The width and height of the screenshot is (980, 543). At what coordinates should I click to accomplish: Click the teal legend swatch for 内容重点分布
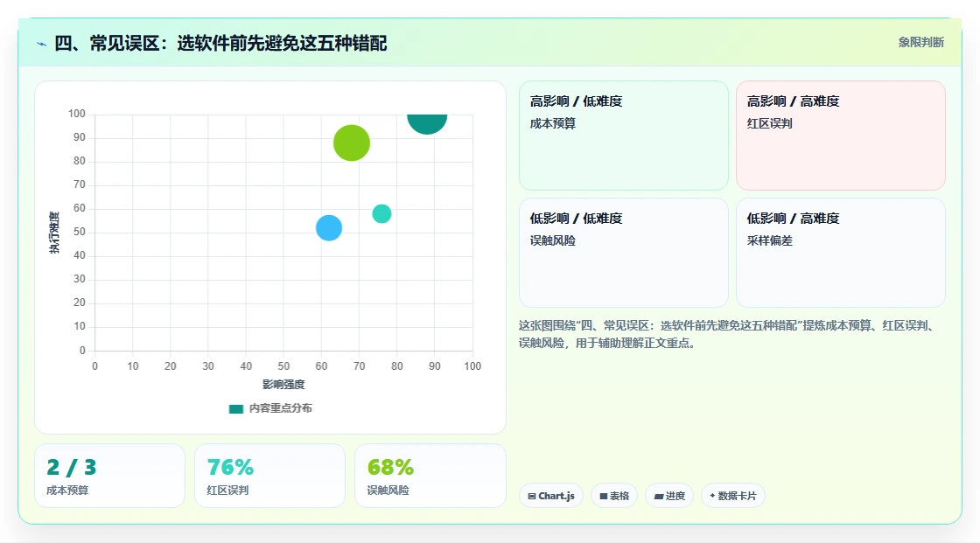coord(235,409)
